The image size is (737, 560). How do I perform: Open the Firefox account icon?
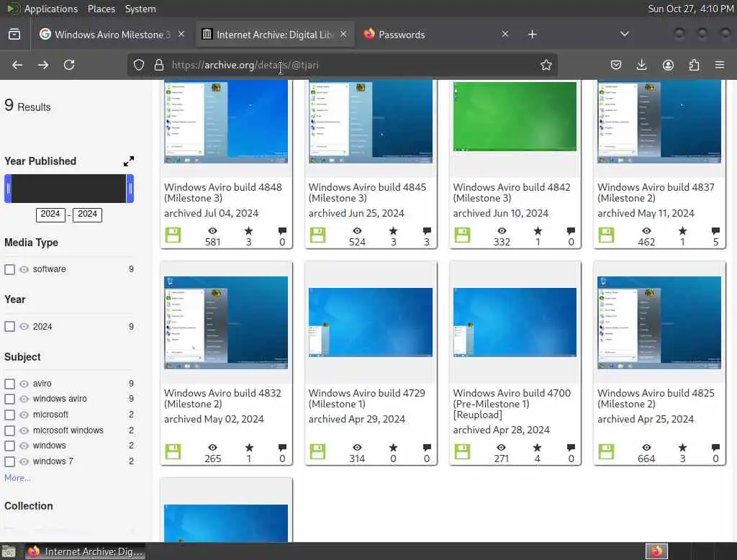point(668,65)
